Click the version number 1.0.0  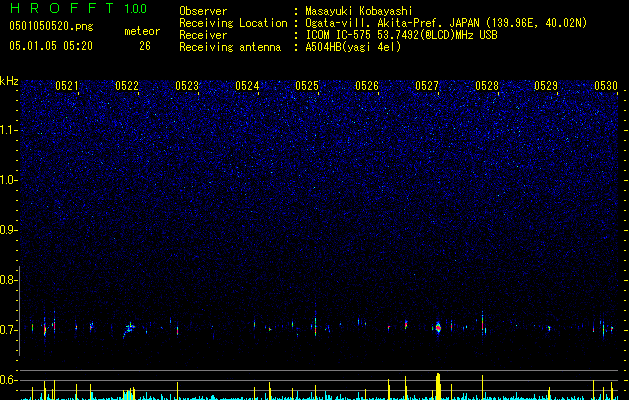pyautogui.click(x=136, y=8)
